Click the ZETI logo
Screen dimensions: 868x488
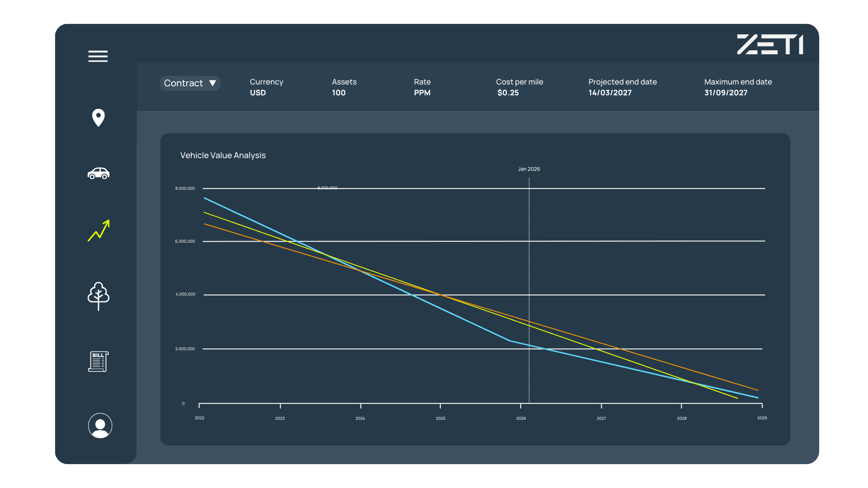coord(769,45)
